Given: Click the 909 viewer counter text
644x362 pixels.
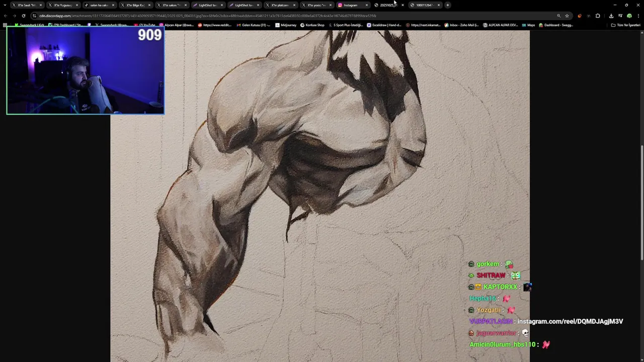Looking at the screenshot, I should (x=150, y=35).
